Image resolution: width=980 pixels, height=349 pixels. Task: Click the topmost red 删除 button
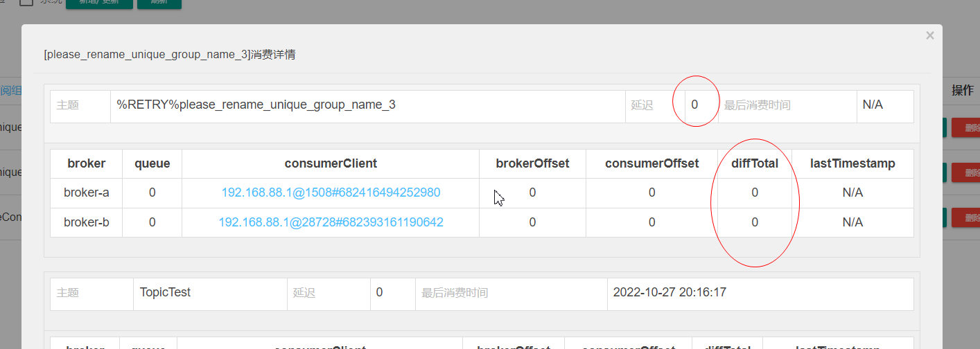965,128
